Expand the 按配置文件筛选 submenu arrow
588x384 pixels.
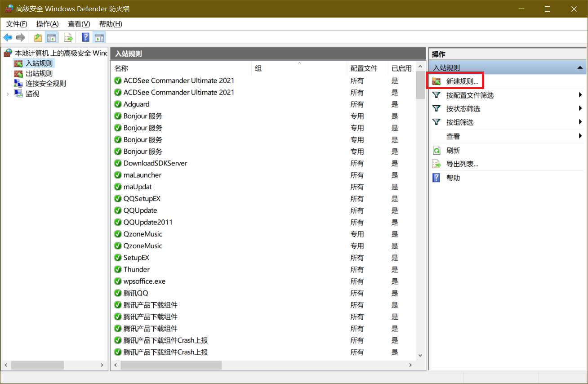(x=580, y=95)
